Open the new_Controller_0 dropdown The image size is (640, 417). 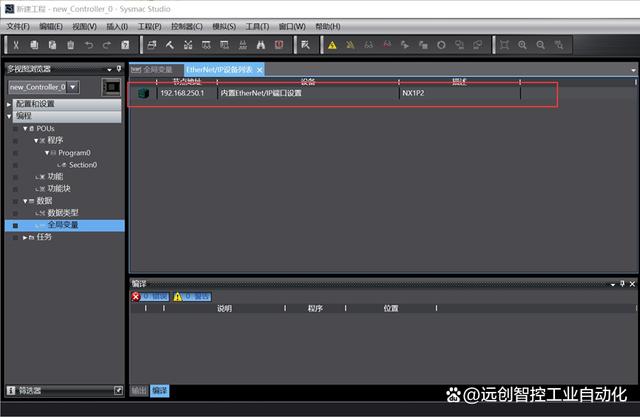[73, 87]
